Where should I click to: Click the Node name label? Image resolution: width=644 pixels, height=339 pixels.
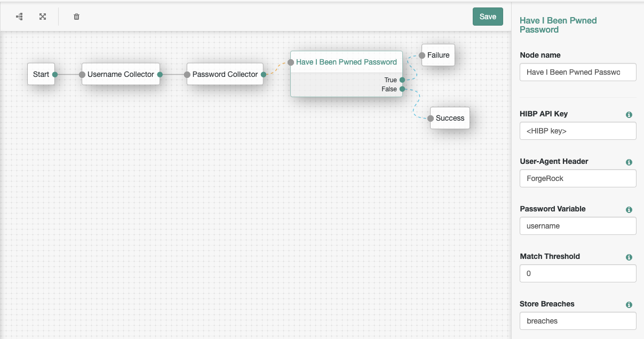point(540,55)
